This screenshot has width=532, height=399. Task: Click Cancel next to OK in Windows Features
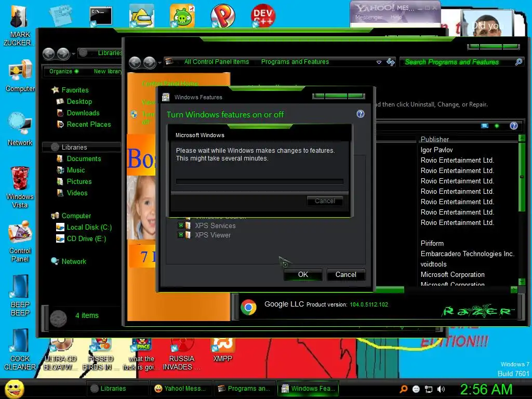(346, 274)
